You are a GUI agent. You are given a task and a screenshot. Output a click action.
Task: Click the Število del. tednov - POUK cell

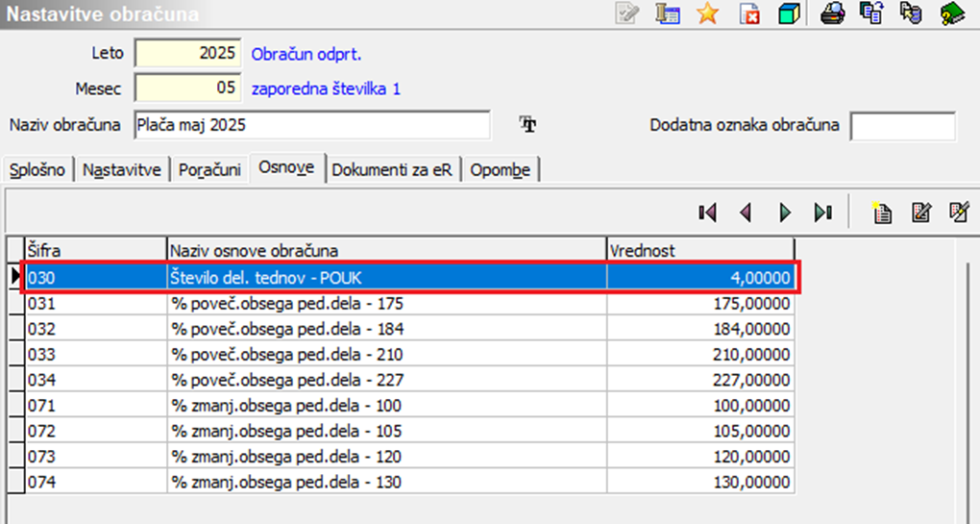click(387, 278)
